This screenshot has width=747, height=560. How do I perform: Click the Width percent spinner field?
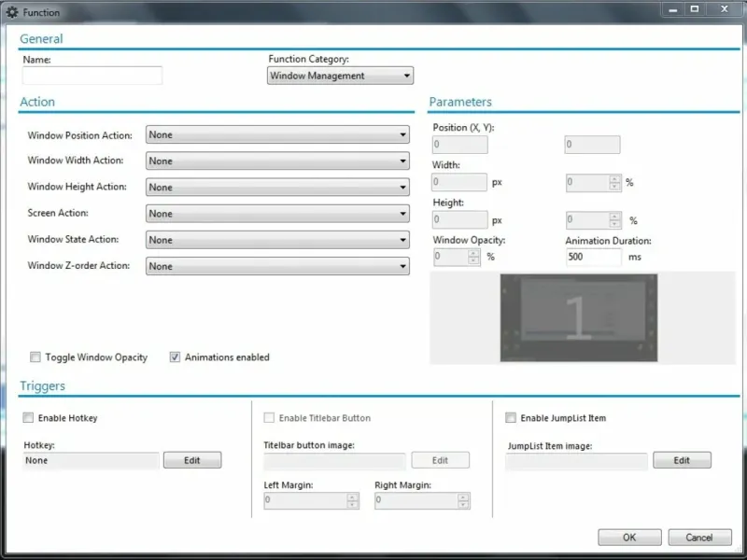click(x=594, y=182)
